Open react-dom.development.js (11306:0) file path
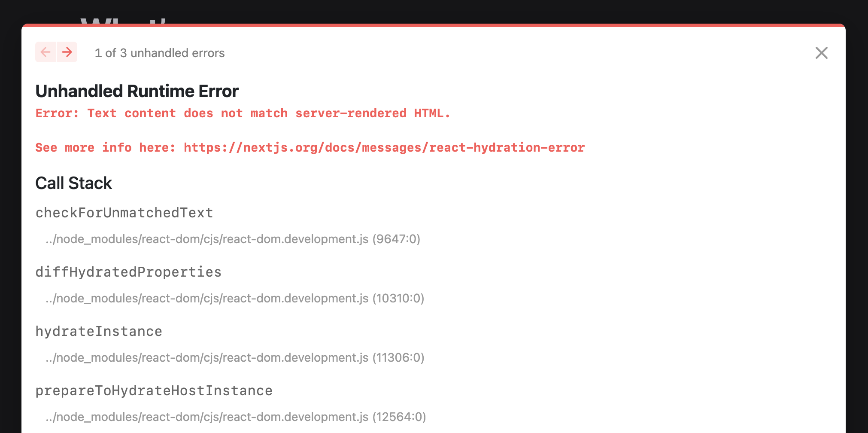 tap(235, 357)
